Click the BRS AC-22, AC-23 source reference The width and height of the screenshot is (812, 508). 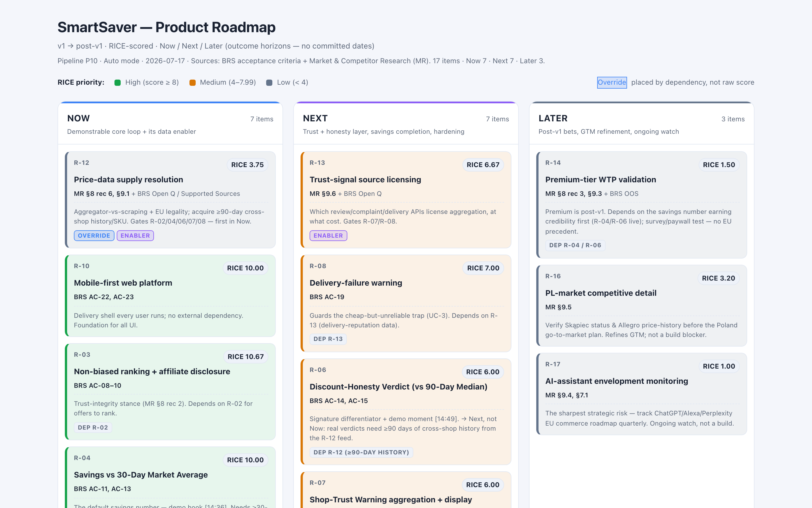click(104, 297)
